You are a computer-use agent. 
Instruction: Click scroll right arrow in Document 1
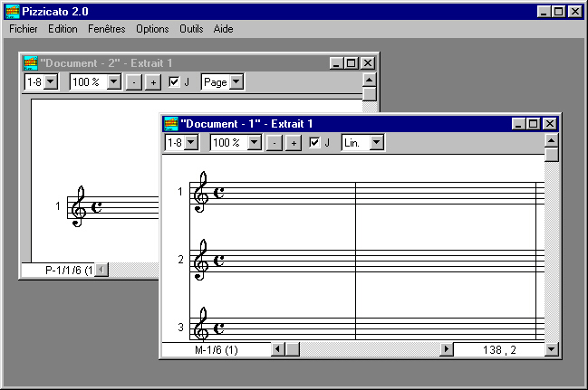(x=447, y=349)
